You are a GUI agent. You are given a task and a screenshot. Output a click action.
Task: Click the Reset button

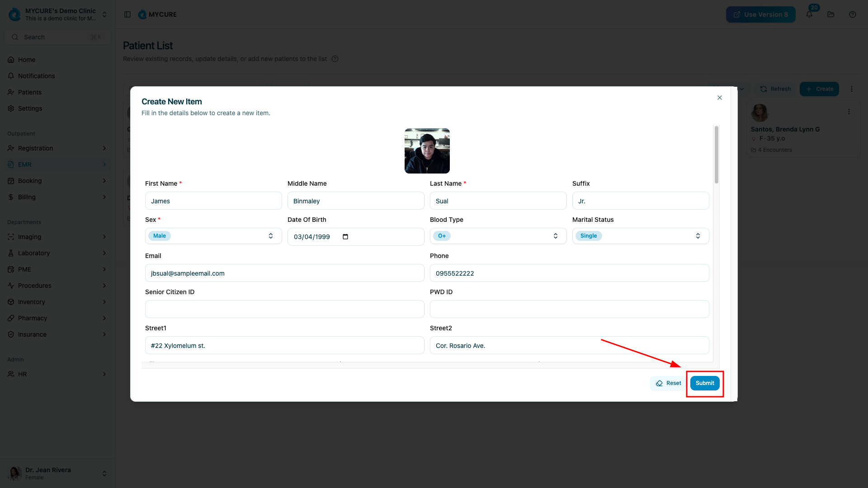coord(669,383)
